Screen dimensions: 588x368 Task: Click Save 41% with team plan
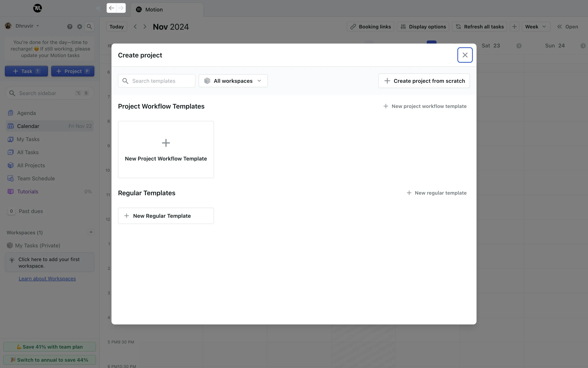tap(50, 347)
